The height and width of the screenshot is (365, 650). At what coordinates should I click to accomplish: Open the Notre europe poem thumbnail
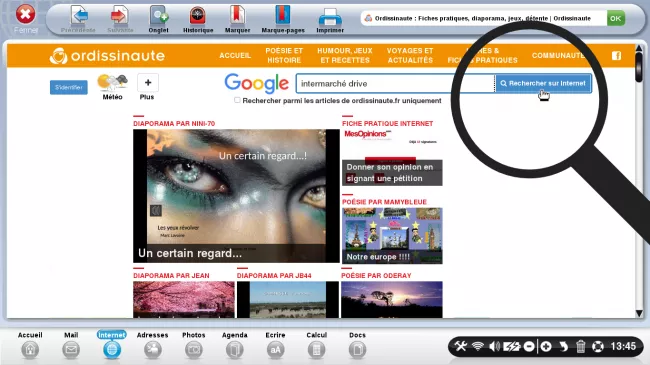tap(392, 236)
